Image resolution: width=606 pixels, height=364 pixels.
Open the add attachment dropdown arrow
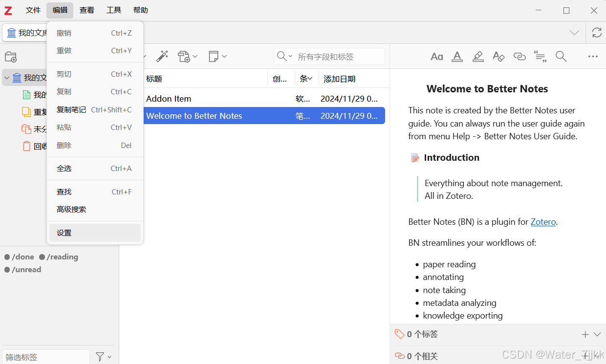coord(195,57)
